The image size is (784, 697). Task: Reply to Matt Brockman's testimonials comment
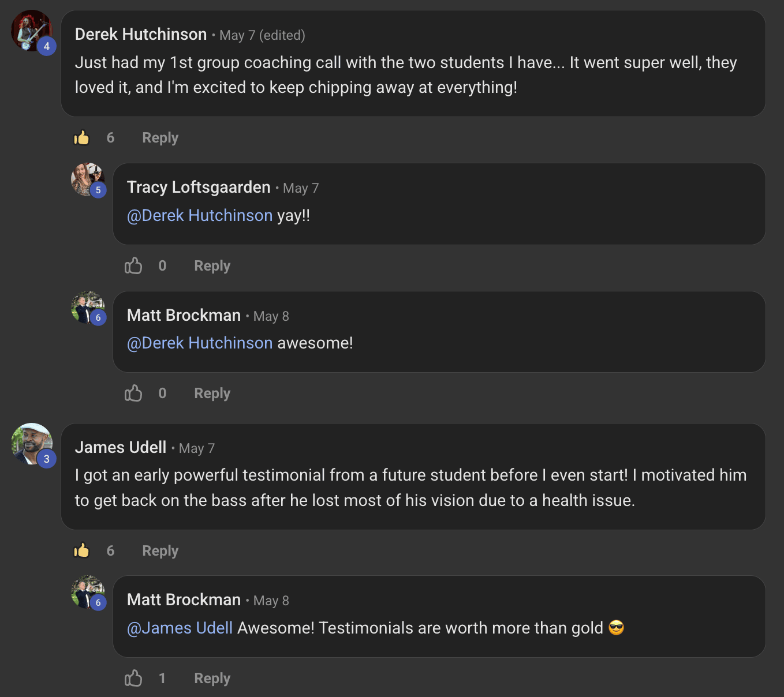coord(212,679)
